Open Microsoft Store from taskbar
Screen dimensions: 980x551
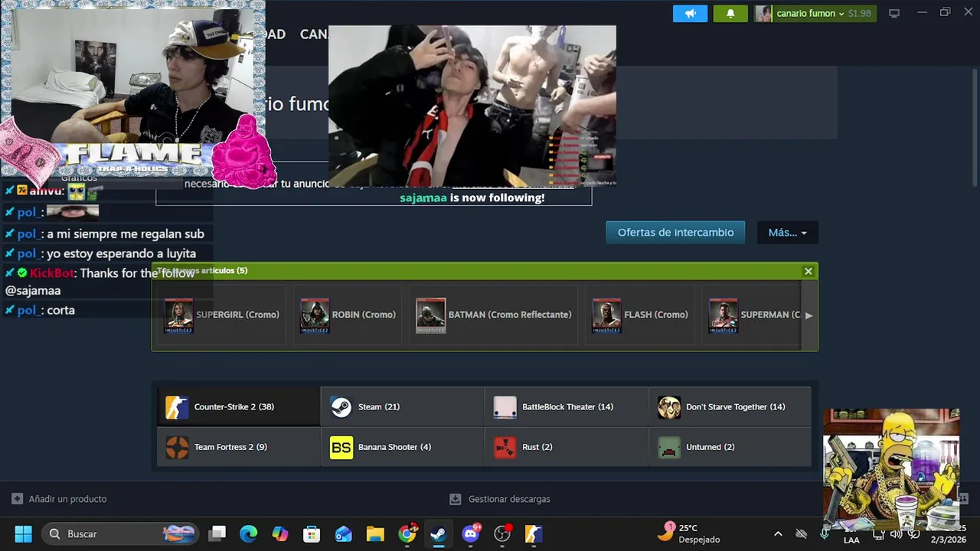312,533
